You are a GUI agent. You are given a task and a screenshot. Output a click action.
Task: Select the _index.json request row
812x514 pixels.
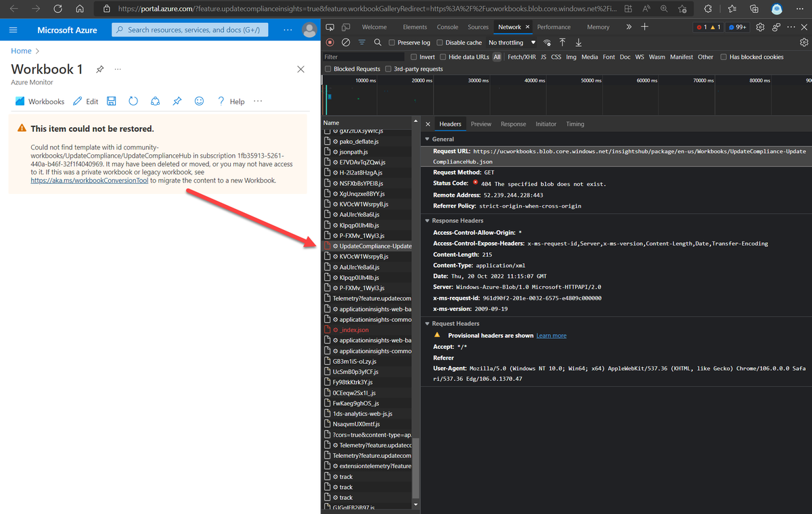[369, 330]
